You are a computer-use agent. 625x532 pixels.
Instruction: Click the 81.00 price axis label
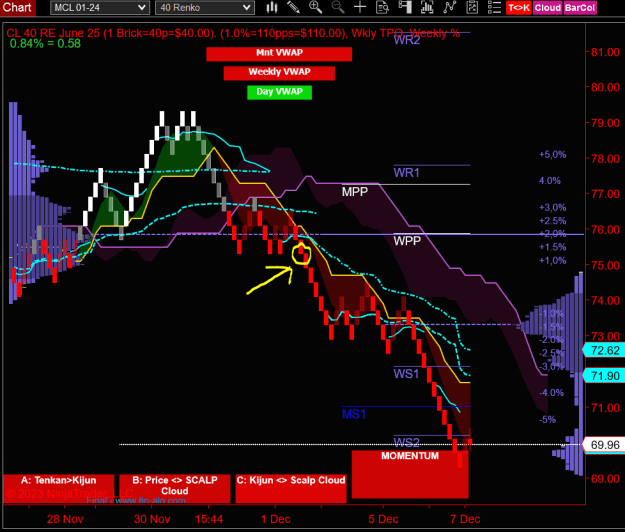point(605,52)
